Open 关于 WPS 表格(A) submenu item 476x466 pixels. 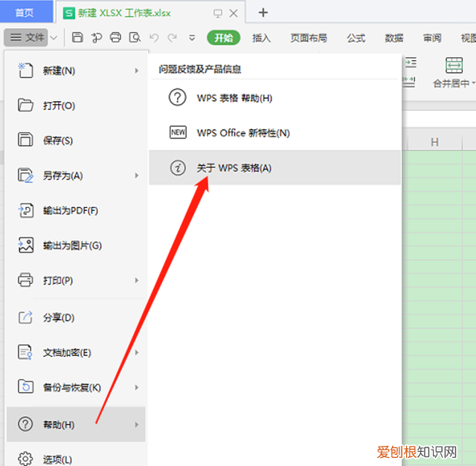tap(275, 167)
